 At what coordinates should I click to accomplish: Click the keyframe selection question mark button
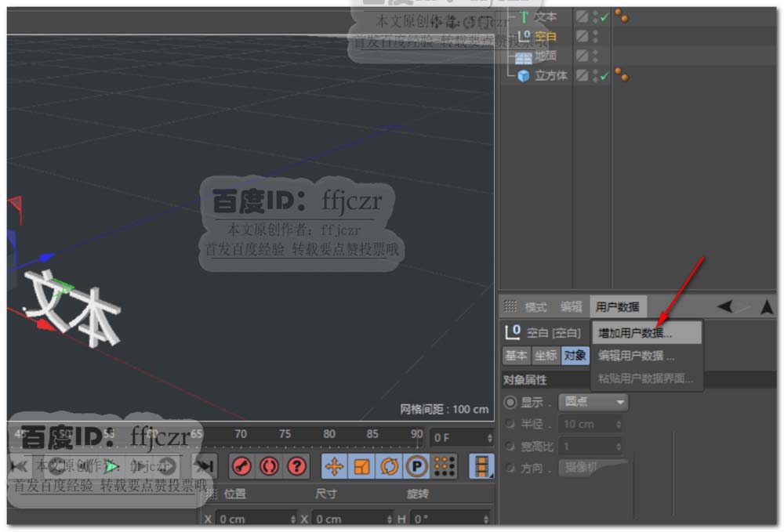[x=296, y=466]
